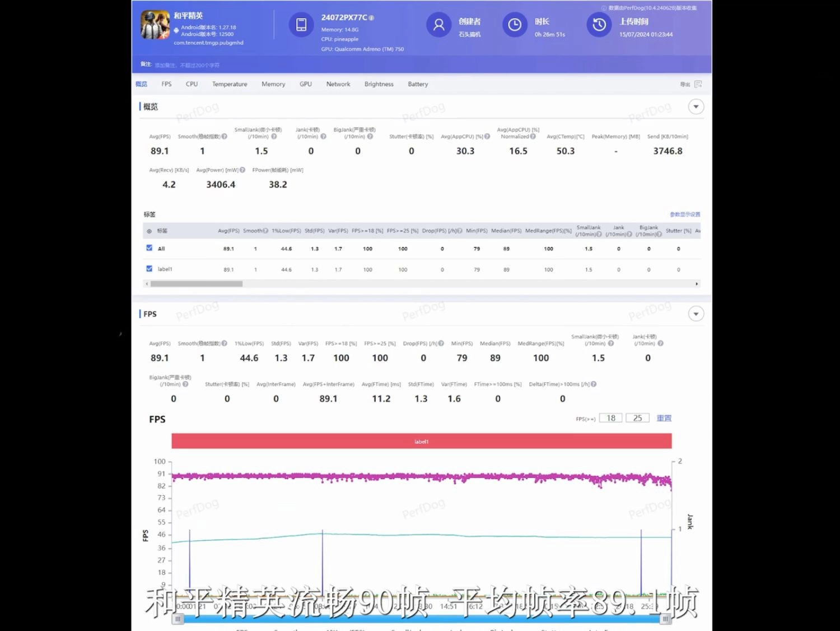
Task: Open the GPU tab
Action: point(306,84)
